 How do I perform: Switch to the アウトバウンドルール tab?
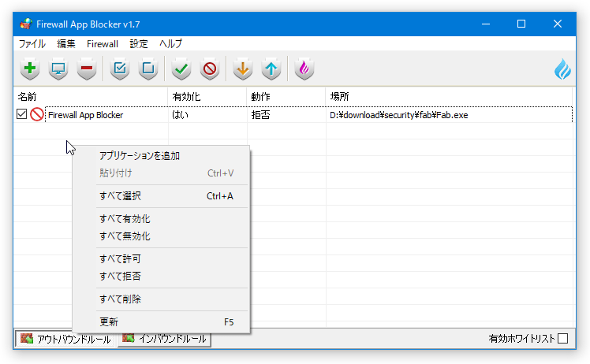(x=65, y=339)
